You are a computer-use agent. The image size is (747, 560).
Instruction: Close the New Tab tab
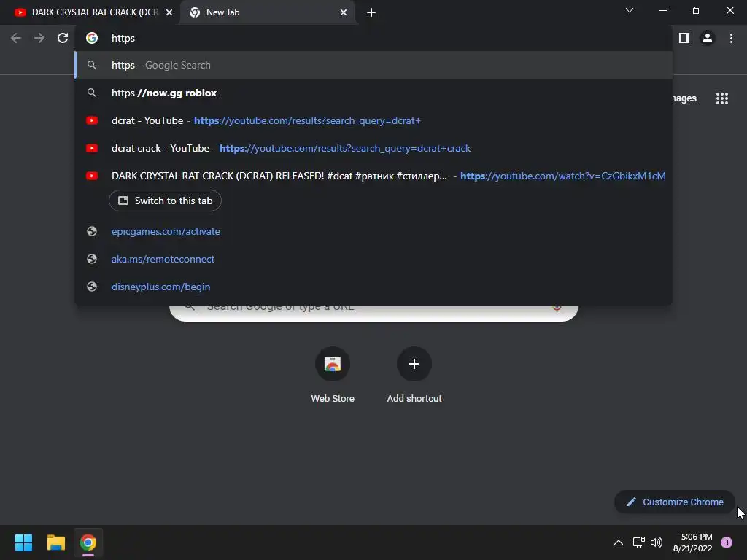344,12
